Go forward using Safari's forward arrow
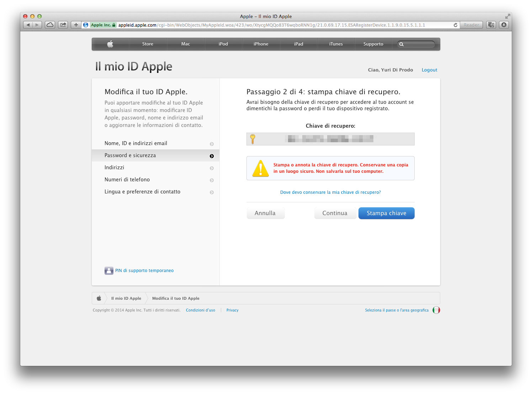This screenshot has width=532, height=394. pyautogui.click(x=37, y=25)
